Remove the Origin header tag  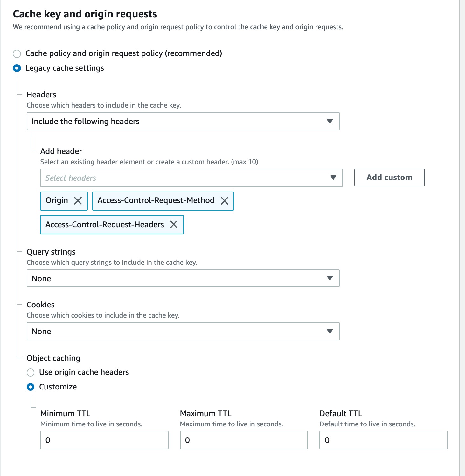78,201
